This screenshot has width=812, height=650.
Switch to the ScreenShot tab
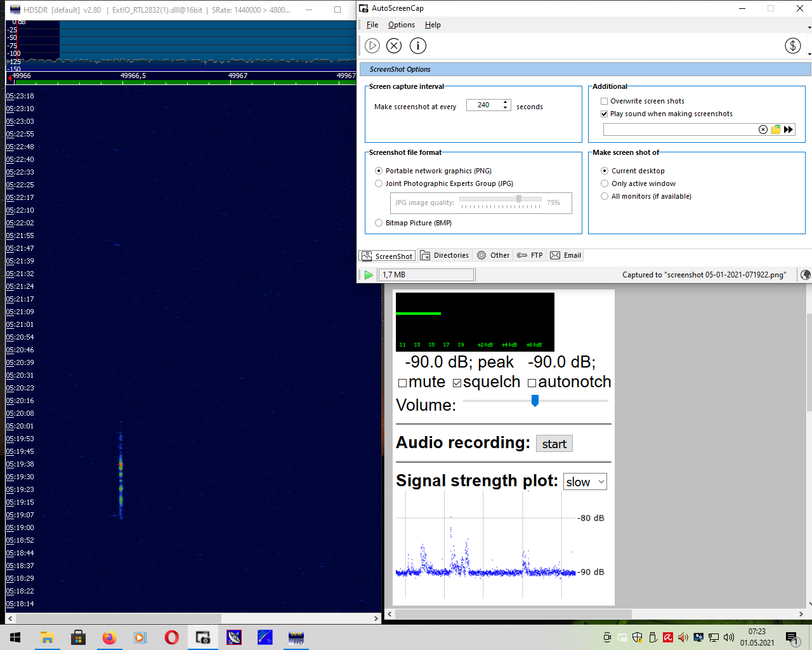(388, 256)
